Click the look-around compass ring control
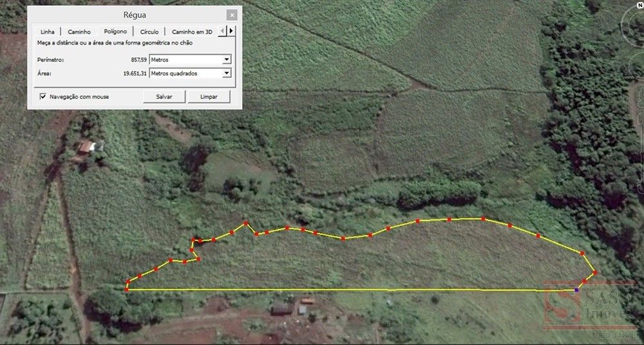Image resolution: width=644 pixels, height=345 pixels. 632,26
